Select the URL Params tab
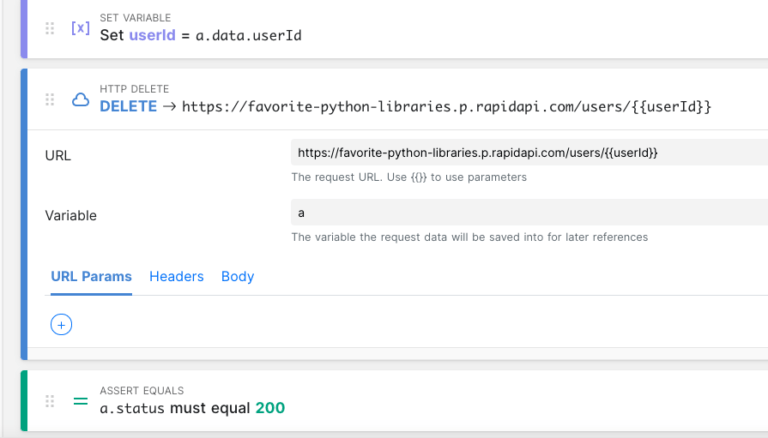This screenshot has width=768, height=438. (91, 276)
